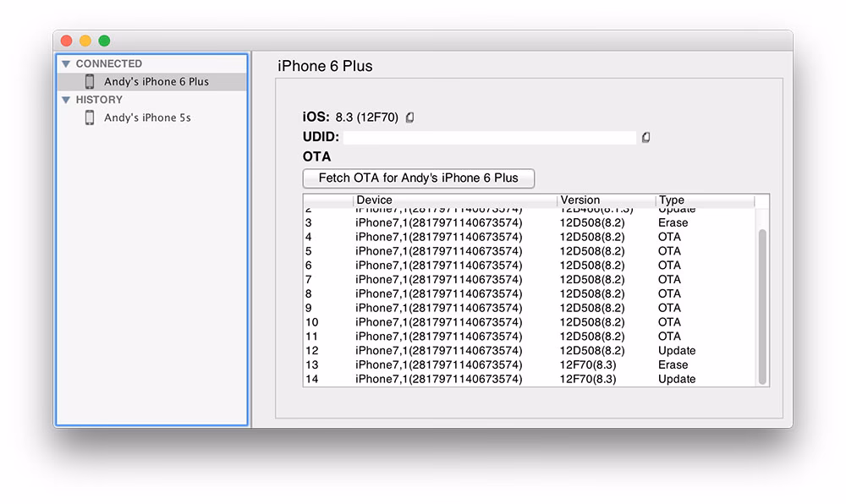Click the OTA table's vertical scrollbar thumb
The height and width of the screenshot is (504, 846).
[762, 304]
